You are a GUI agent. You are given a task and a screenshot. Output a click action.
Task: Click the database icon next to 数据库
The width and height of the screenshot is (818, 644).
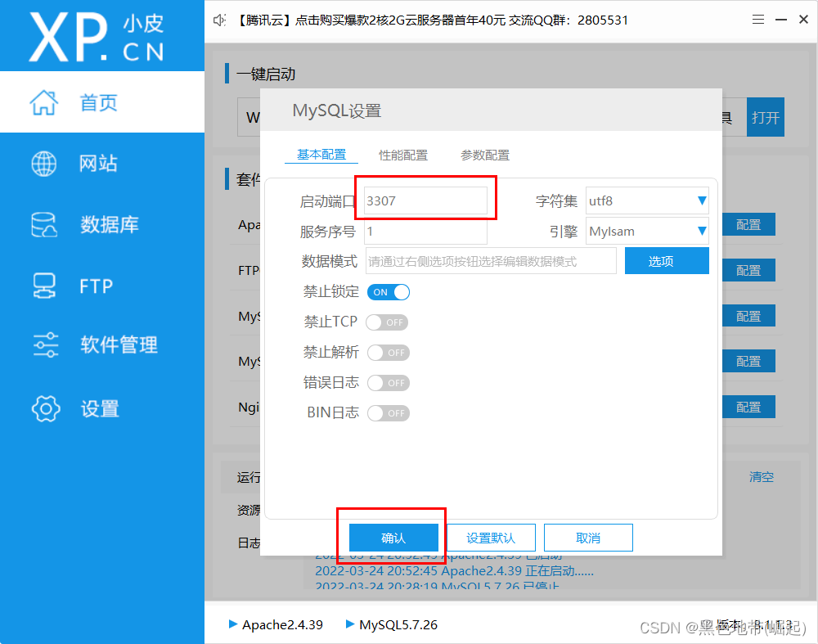pyautogui.click(x=44, y=225)
